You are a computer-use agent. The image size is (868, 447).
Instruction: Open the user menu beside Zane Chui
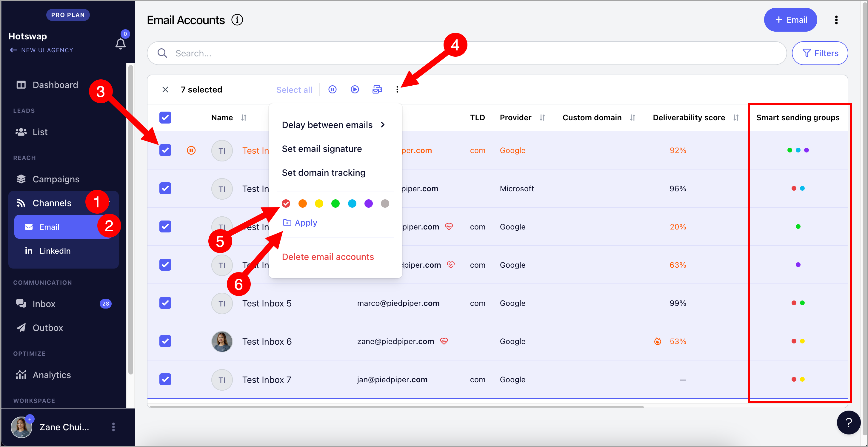click(x=113, y=427)
